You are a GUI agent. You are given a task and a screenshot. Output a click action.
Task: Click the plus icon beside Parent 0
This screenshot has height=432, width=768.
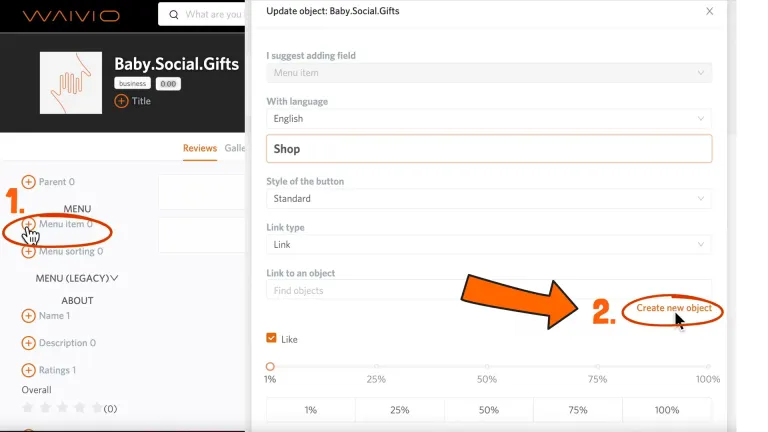[28, 182]
